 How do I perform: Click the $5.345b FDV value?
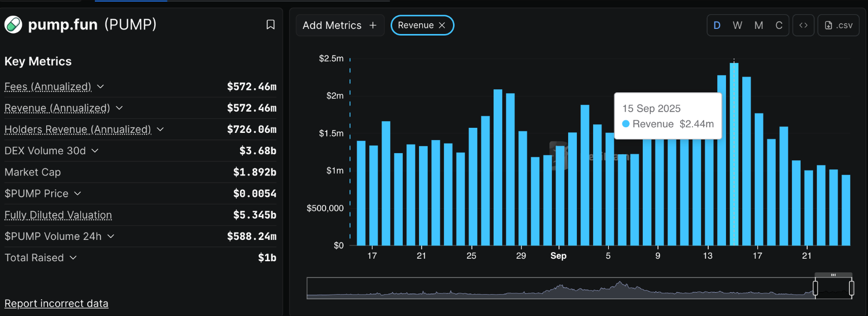[x=255, y=215]
